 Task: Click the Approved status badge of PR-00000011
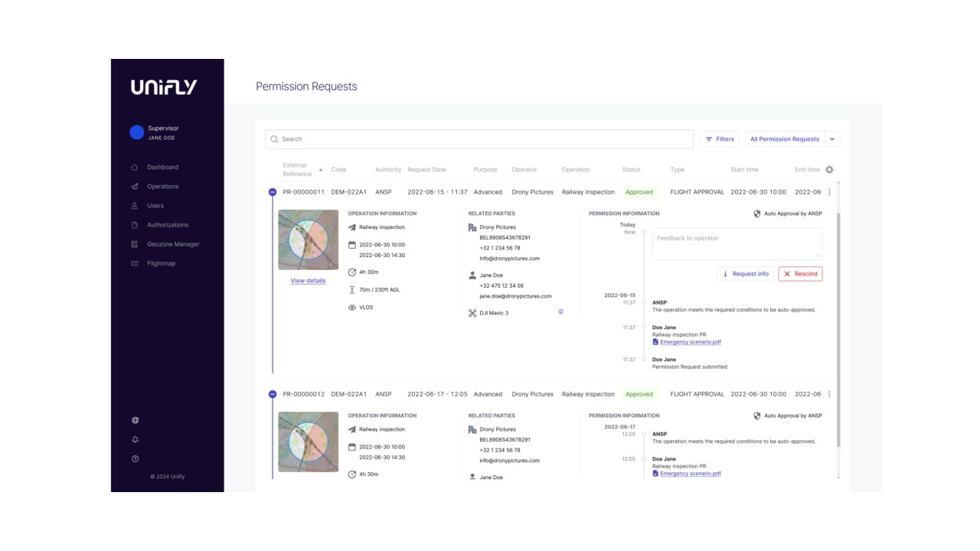point(639,192)
